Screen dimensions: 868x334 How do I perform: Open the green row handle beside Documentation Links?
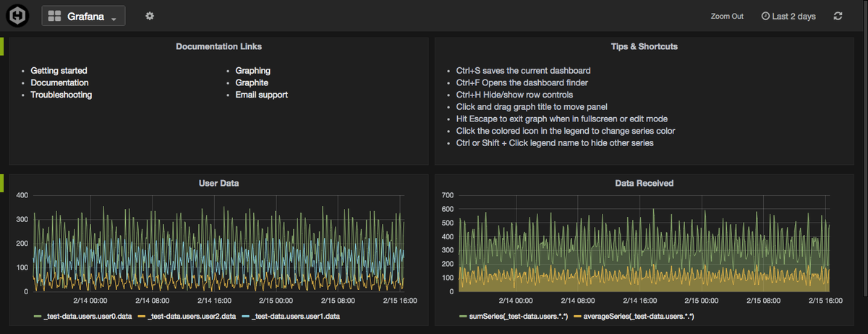pyautogui.click(x=2, y=47)
